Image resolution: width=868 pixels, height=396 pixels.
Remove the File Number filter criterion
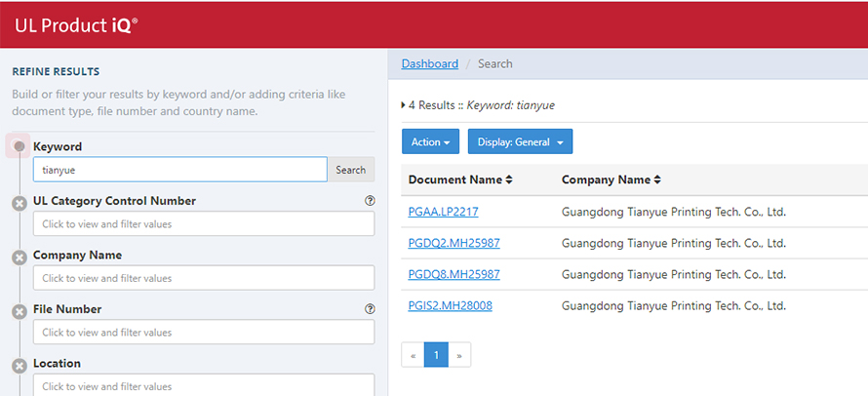click(x=20, y=312)
